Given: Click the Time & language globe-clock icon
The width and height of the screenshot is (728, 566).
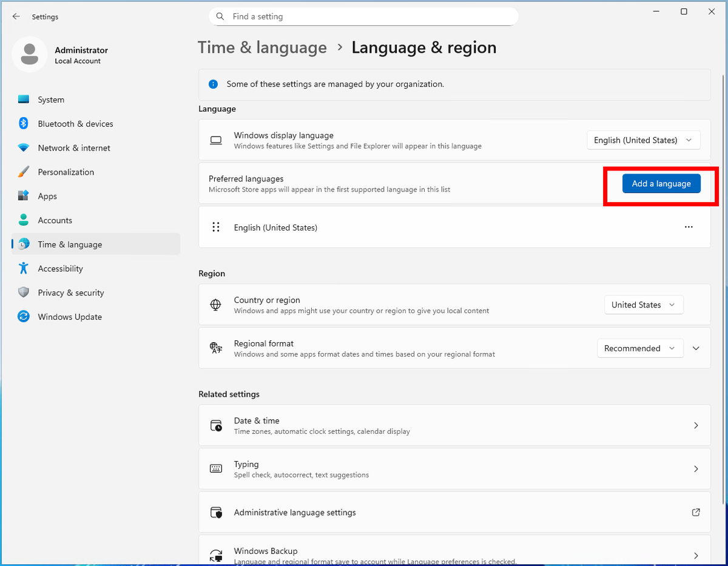Looking at the screenshot, I should click(x=24, y=244).
